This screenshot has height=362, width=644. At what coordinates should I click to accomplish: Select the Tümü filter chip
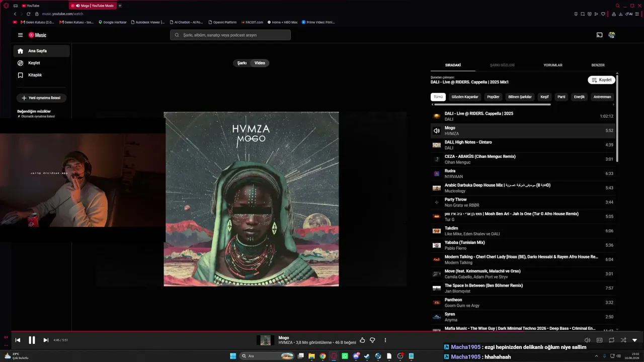coord(438,97)
